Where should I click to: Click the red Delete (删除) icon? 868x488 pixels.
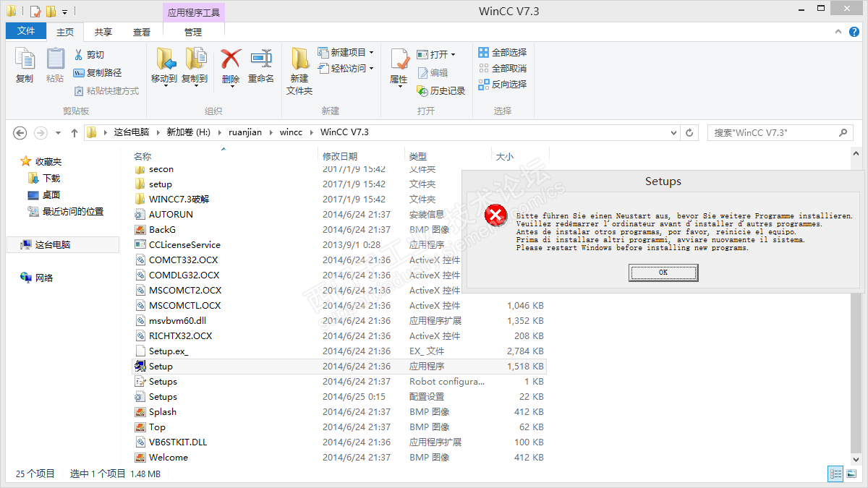231,59
